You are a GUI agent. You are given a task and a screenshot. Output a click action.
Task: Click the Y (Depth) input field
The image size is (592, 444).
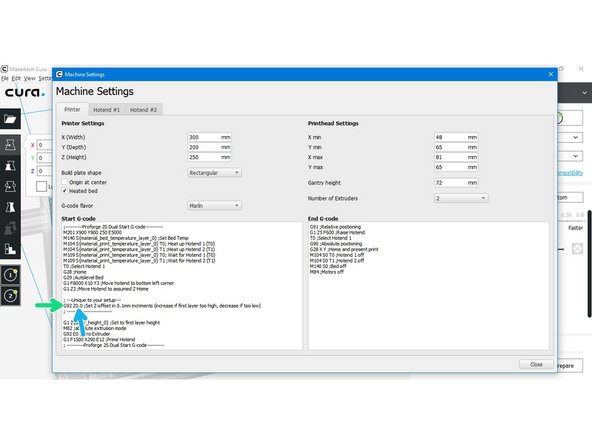pos(210,147)
